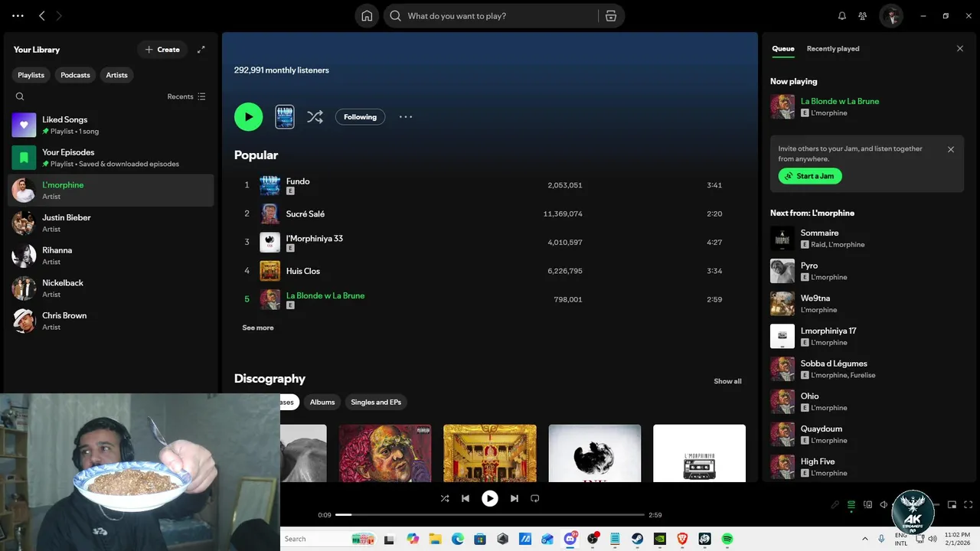Open the Recents sort dropdown
The height and width of the screenshot is (551, 980).
coord(187,96)
